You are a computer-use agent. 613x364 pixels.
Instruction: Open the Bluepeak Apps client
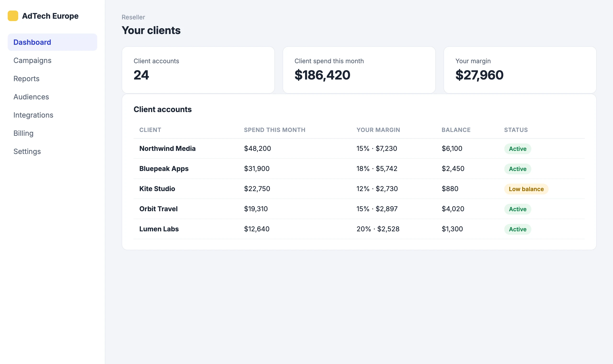(164, 169)
